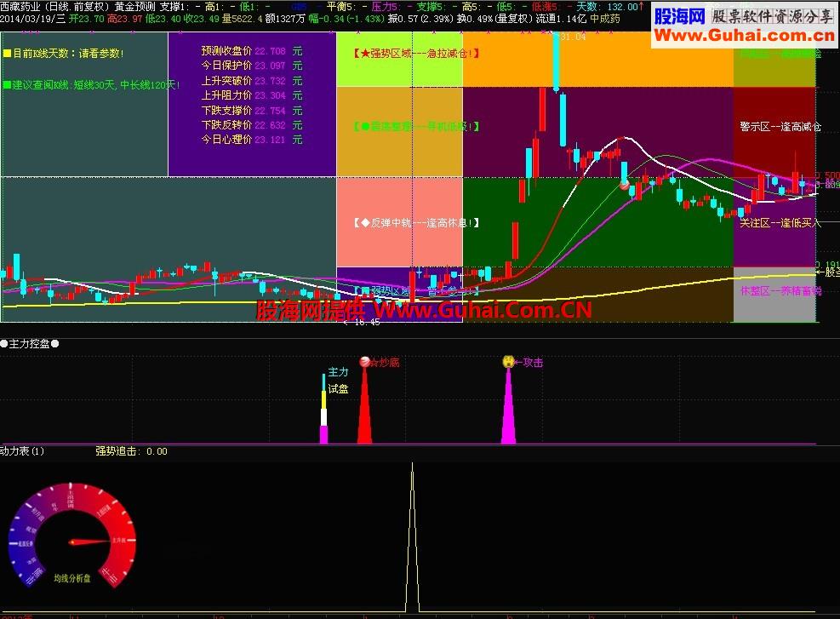Click the 预测收盘价 22.708 row
Viewport: 840px width, 619px height.
pos(252,51)
